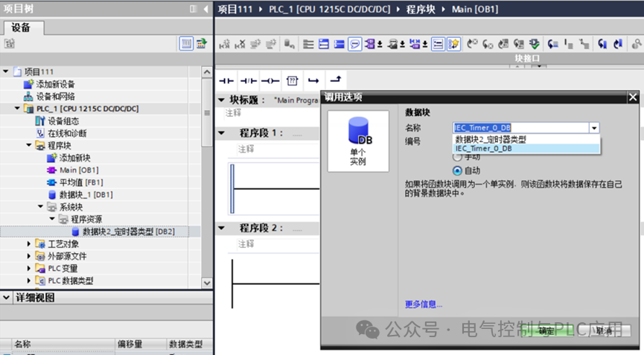
Task: Insert a normally open contact
Action: tap(226, 81)
